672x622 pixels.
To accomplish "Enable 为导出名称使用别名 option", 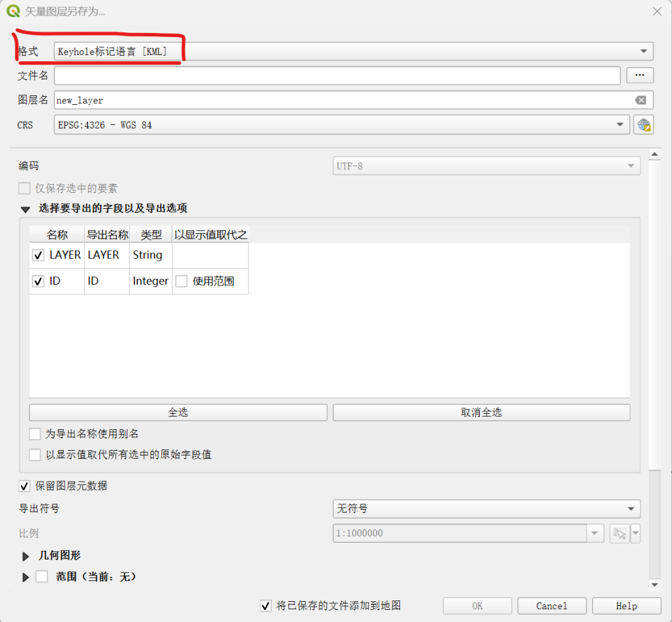I will coord(35,434).
